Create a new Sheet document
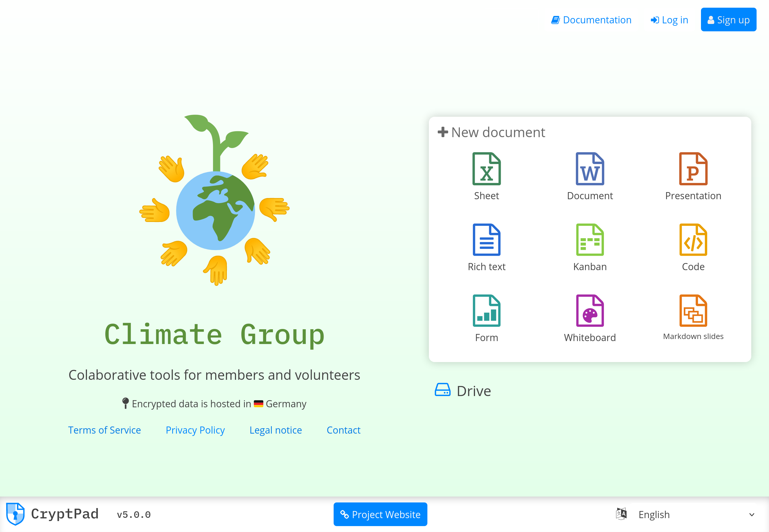This screenshot has width=769, height=532. [487, 176]
